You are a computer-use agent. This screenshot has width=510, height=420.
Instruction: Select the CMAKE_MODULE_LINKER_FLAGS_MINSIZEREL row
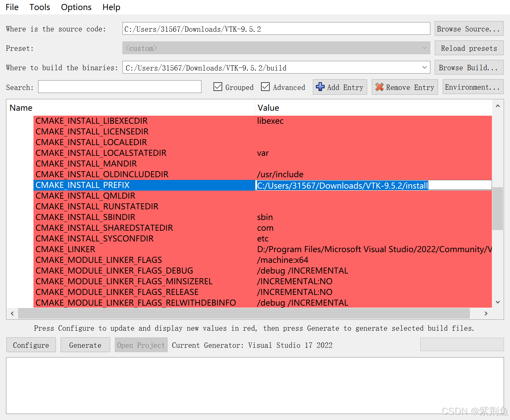(x=263, y=281)
